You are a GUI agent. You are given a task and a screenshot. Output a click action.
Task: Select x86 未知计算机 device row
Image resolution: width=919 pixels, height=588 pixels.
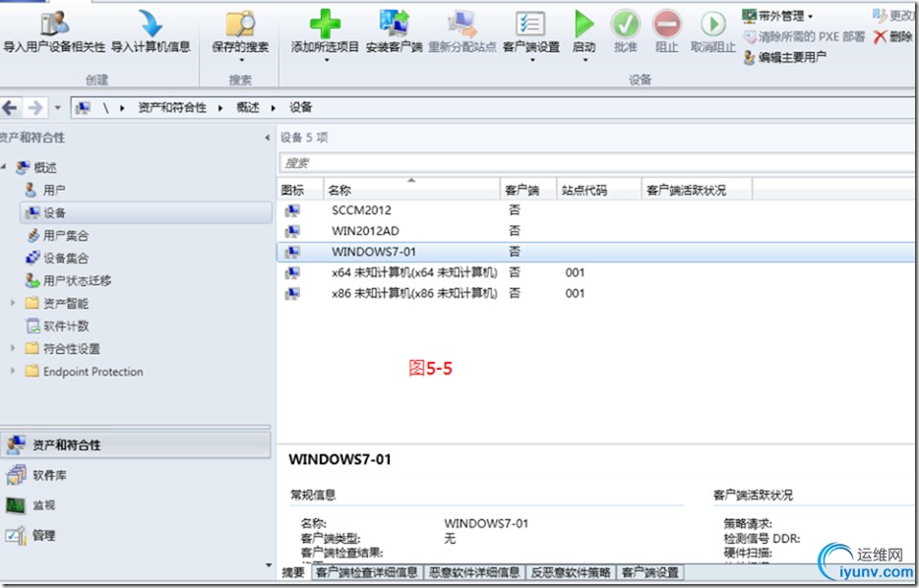tap(595, 293)
